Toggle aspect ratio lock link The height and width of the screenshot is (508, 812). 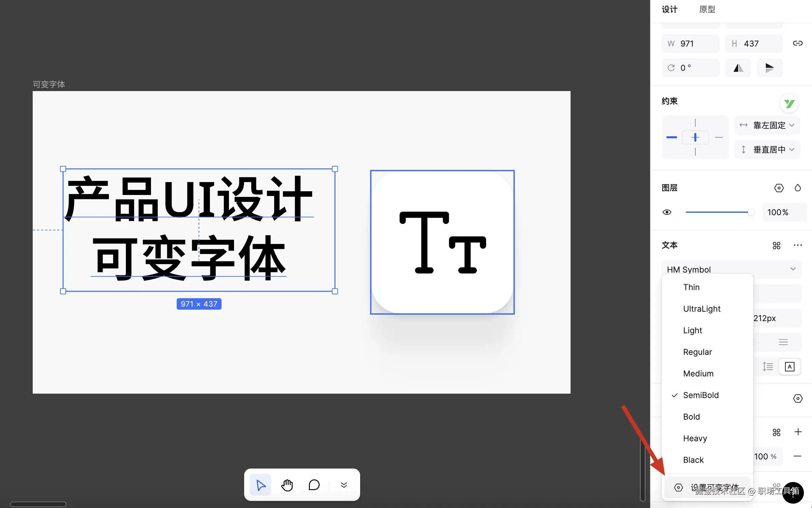click(797, 43)
